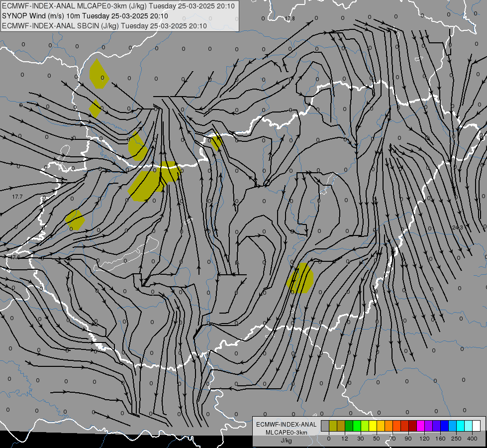
Task: Click legend tick value 250
Action: click(456, 439)
